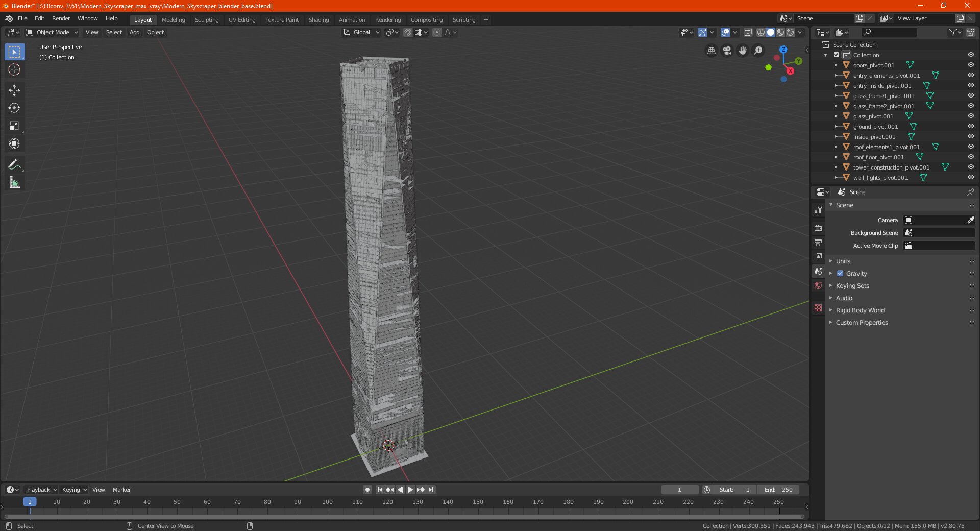Hide glass_pivot.001 in viewport
This screenshot has width=980, height=531.
(971, 116)
